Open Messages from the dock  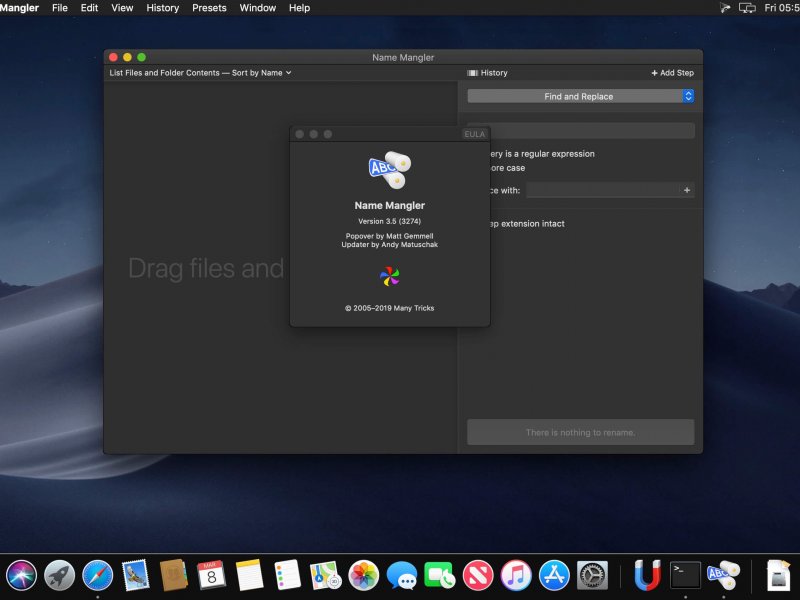tap(402, 575)
